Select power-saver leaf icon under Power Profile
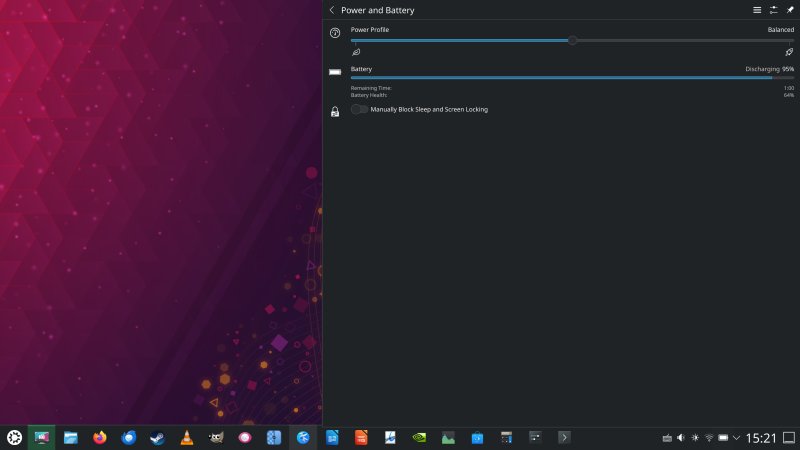This screenshot has height=450, width=800. pos(356,52)
